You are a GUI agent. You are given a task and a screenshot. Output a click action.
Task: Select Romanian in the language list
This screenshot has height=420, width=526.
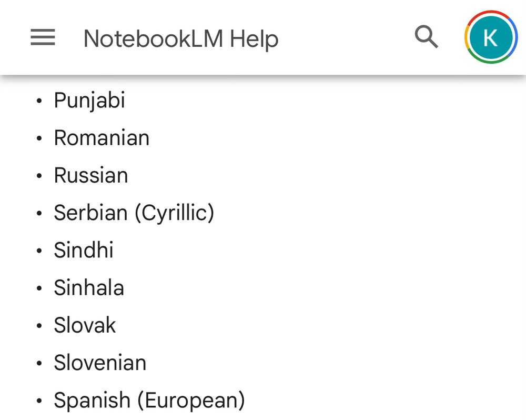tap(102, 138)
